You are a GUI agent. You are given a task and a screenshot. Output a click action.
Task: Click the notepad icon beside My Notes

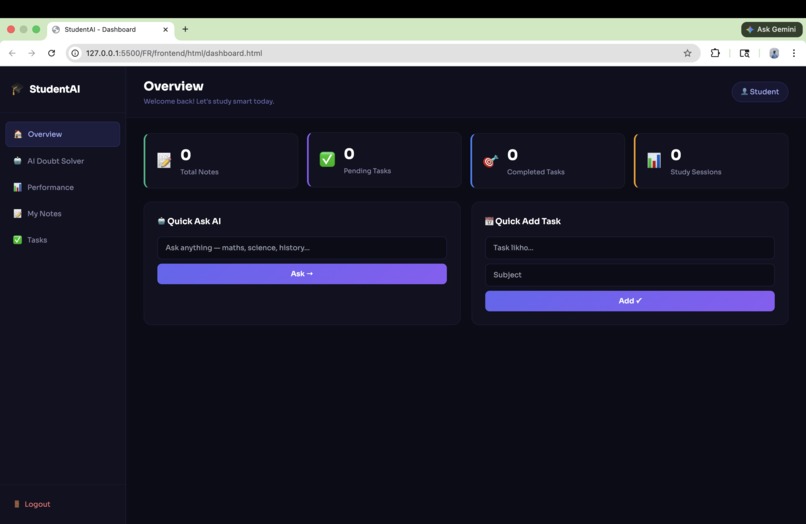pyautogui.click(x=17, y=213)
